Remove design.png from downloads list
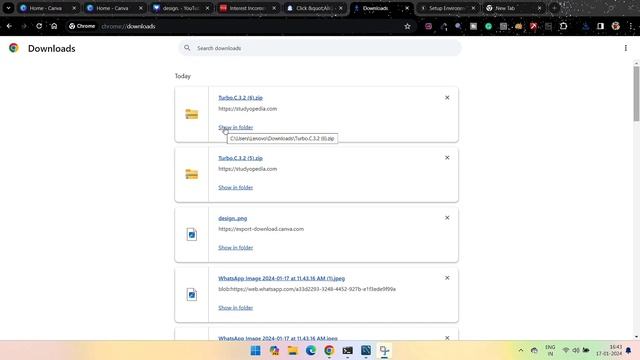Screen dimensions: 640x360 tap(447, 218)
